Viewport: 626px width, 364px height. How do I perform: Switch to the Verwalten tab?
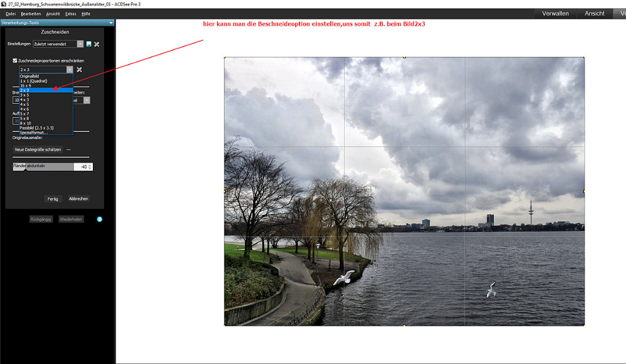pyautogui.click(x=555, y=13)
